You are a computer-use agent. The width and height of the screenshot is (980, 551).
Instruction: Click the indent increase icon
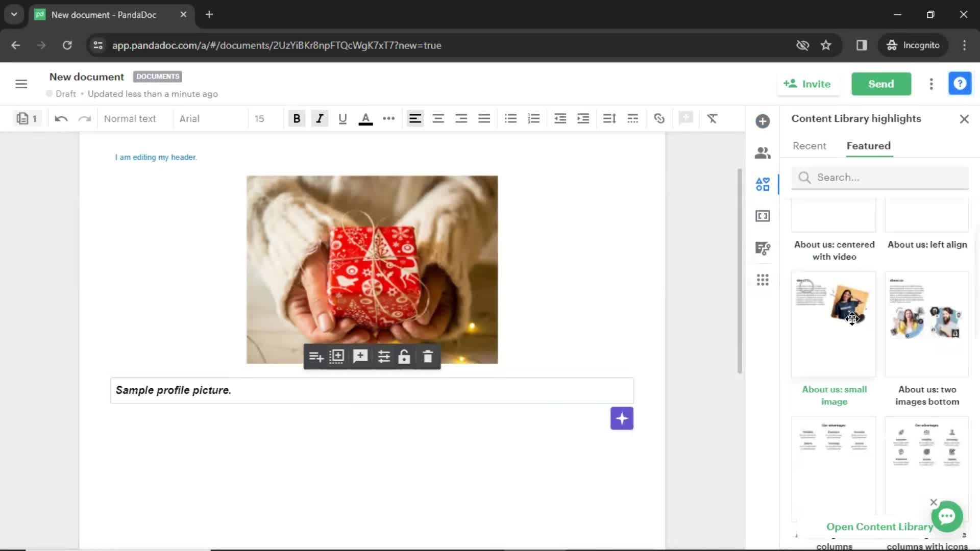click(x=583, y=118)
